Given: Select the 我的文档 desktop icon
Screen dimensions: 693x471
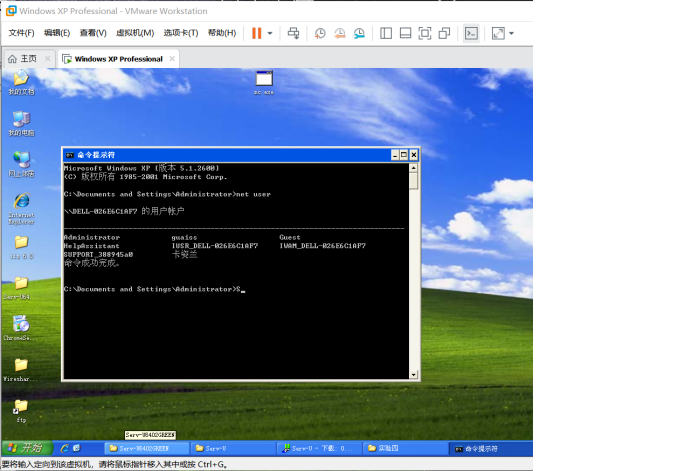Looking at the screenshot, I should click(x=21, y=83).
